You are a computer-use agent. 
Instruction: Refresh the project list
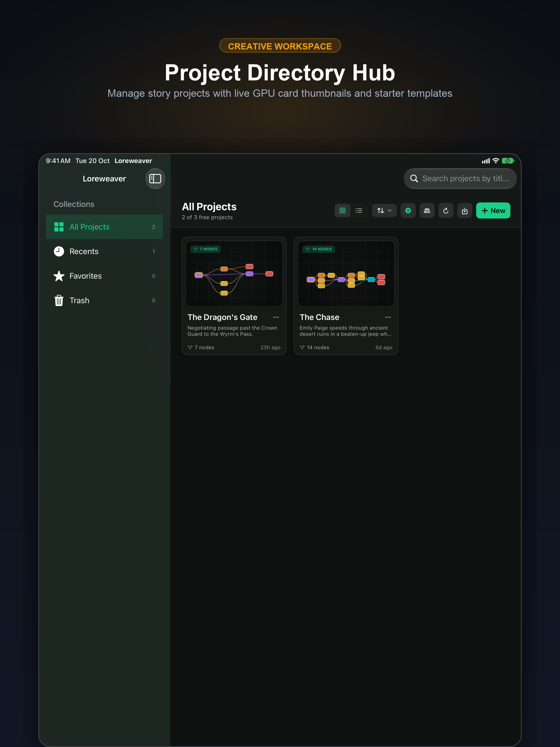[x=446, y=211]
